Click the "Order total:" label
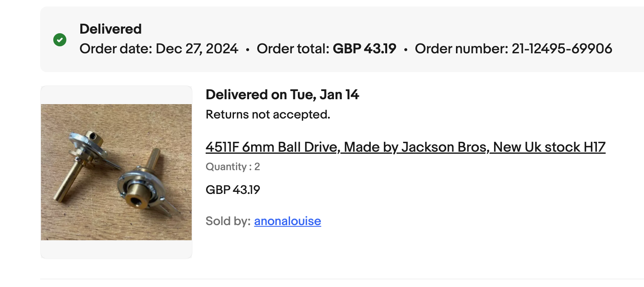The width and height of the screenshot is (644, 287). [293, 49]
